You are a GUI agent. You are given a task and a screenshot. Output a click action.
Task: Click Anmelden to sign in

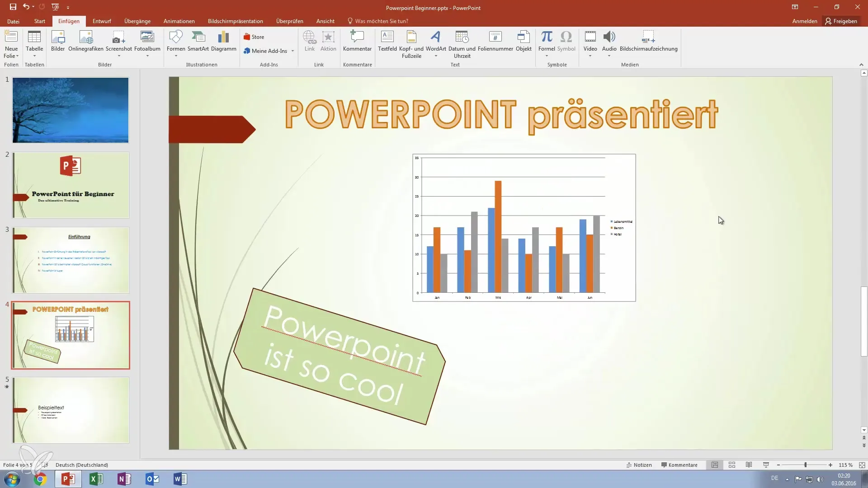tap(805, 21)
